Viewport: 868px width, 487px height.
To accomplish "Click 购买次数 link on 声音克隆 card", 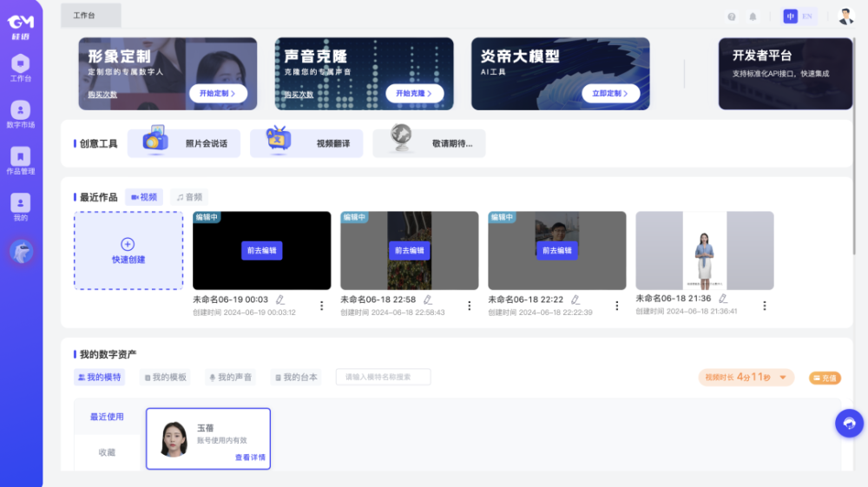I will 299,95.
